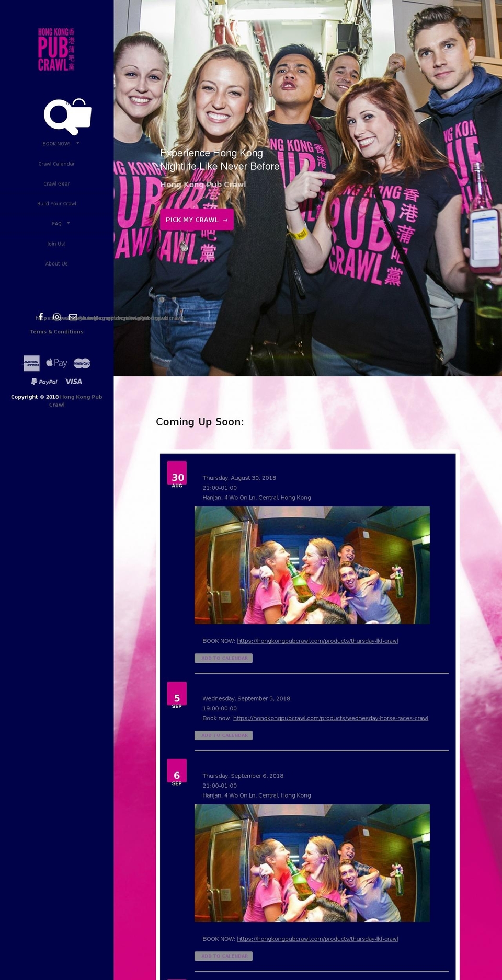Open the About Us page
This screenshot has height=980, width=502.
point(56,263)
